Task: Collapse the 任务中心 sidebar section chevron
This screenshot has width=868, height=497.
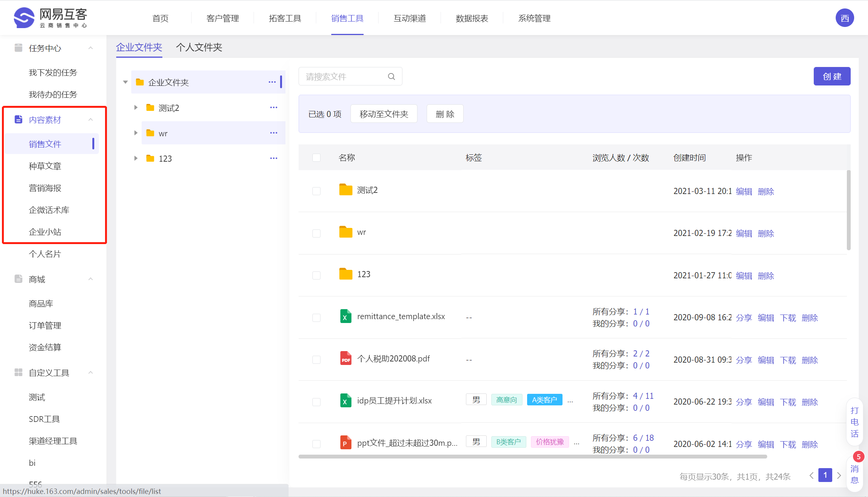Action: (91, 48)
